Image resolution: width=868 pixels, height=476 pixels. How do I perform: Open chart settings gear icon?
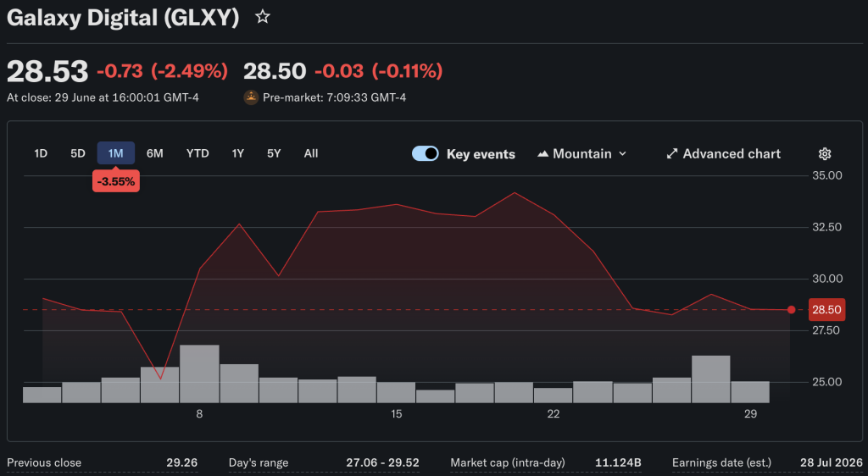click(x=825, y=153)
